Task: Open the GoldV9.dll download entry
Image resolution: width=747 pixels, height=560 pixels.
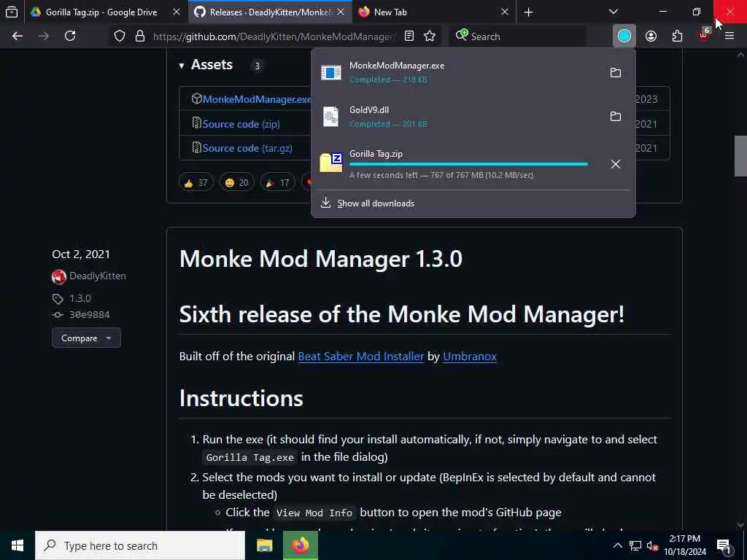Action: pos(457,117)
